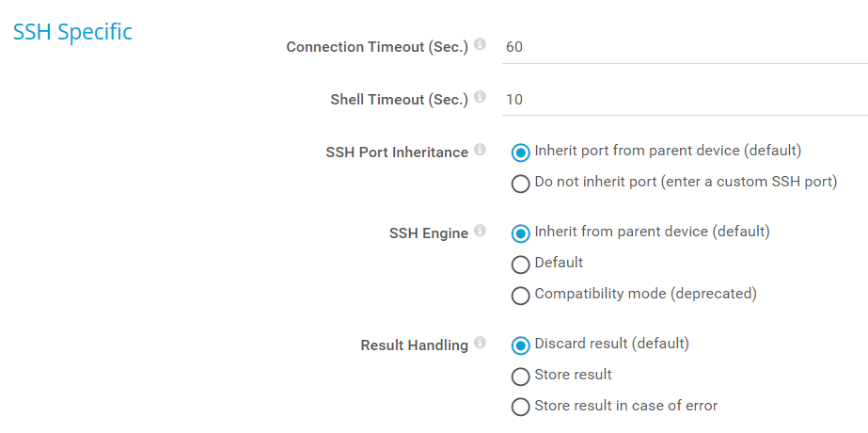The width and height of the screenshot is (868, 433).
Task: Click SSH Port Inheritance help info icon
Action: click(480, 150)
